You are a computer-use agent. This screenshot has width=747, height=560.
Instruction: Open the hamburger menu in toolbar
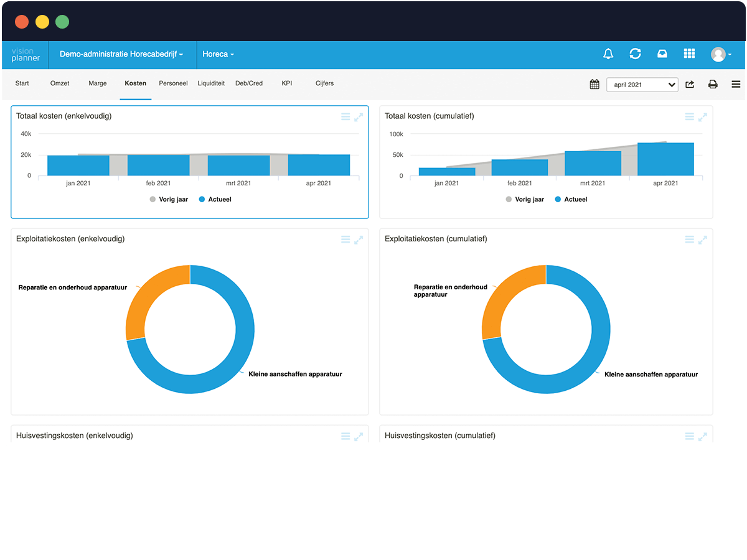click(x=736, y=85)
